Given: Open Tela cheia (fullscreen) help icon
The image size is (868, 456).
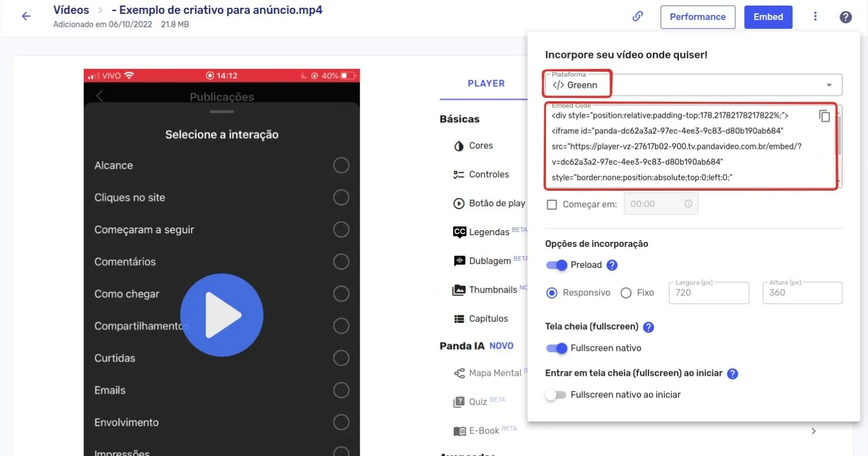Looking at the screenshot, I should coord(648,327).
